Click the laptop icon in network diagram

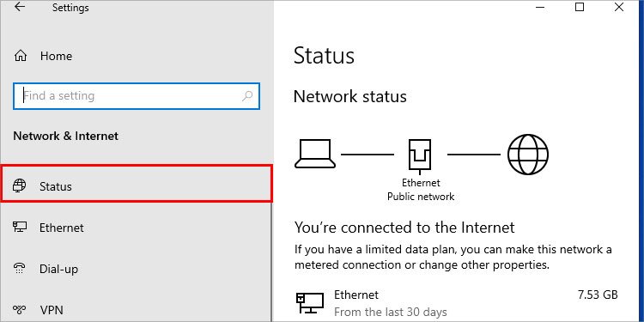(315, 154)
